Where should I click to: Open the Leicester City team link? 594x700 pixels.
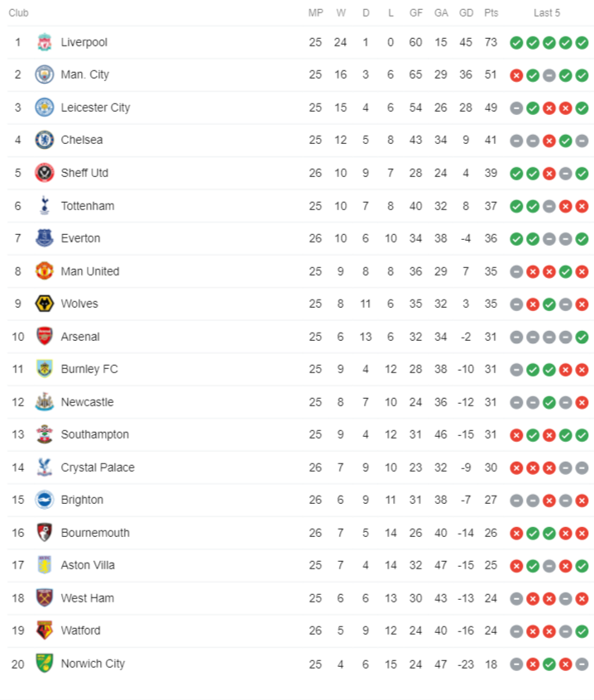[95, 108]
